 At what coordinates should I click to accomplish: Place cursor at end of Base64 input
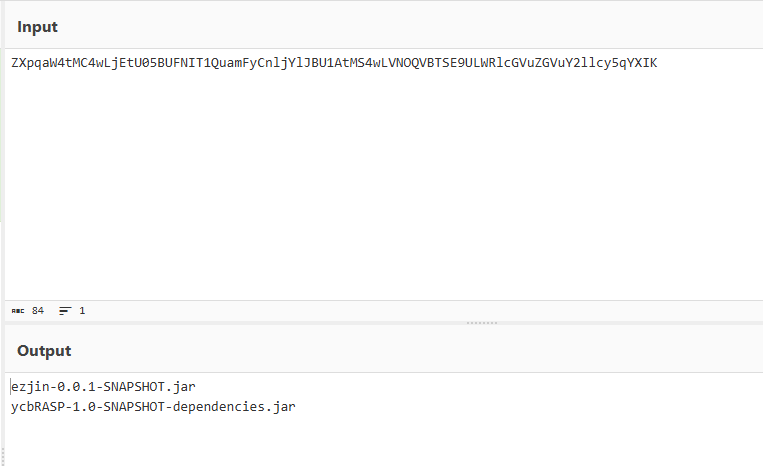pyautogui.click(x=658, y=64)
